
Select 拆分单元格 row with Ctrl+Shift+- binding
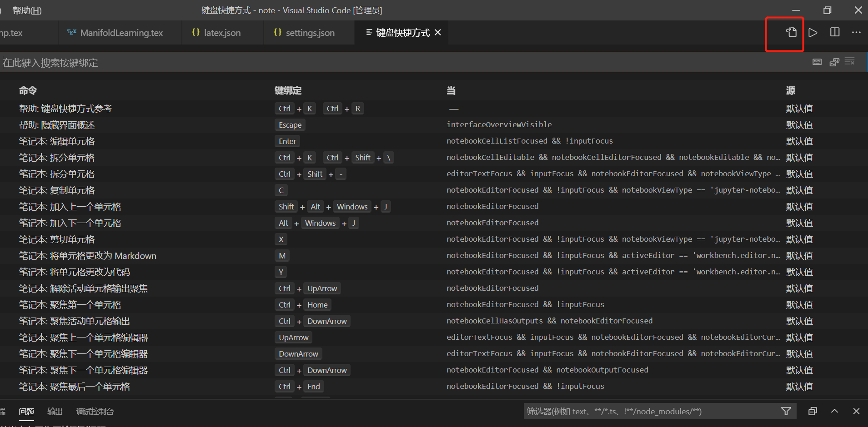tap(434, 174)
